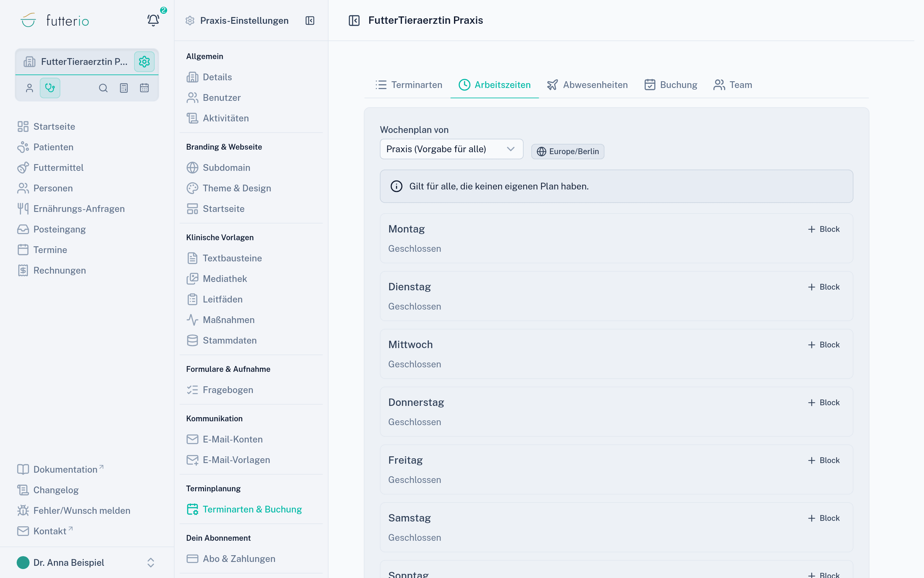
Task: Open the search magnifier icon
Action: point(103,88)
